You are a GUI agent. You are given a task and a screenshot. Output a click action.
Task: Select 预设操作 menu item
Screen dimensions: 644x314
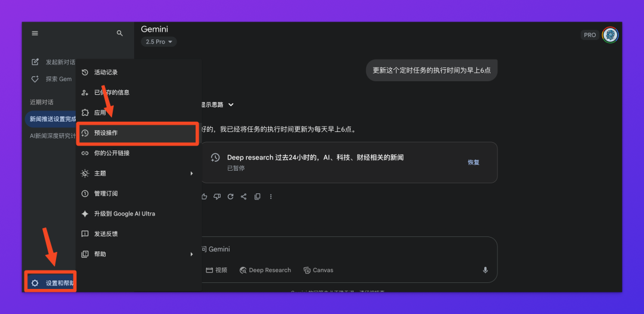coord(138,133)
